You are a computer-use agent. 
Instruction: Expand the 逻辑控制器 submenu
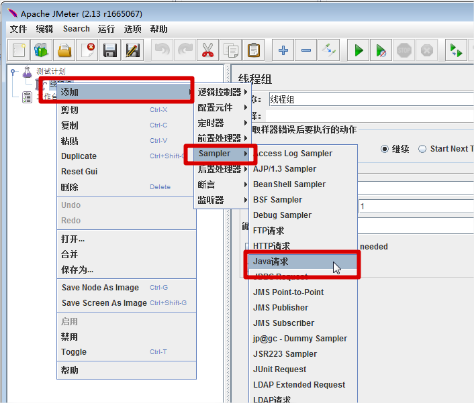tap(222, 92)
